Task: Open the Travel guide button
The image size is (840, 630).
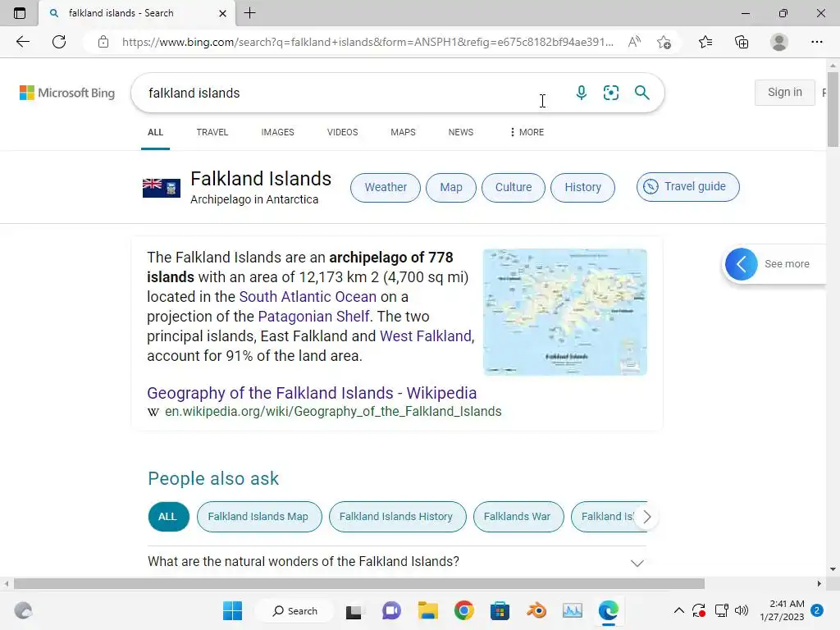Action: pos(688,187)
